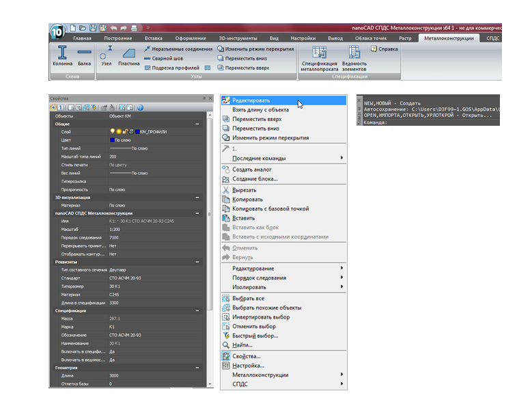The width and height of the screenshot is (532, 417).
Task: Switch to the СПДС ribbon tab
Action: pyautogui.click(x=492, y=38)
